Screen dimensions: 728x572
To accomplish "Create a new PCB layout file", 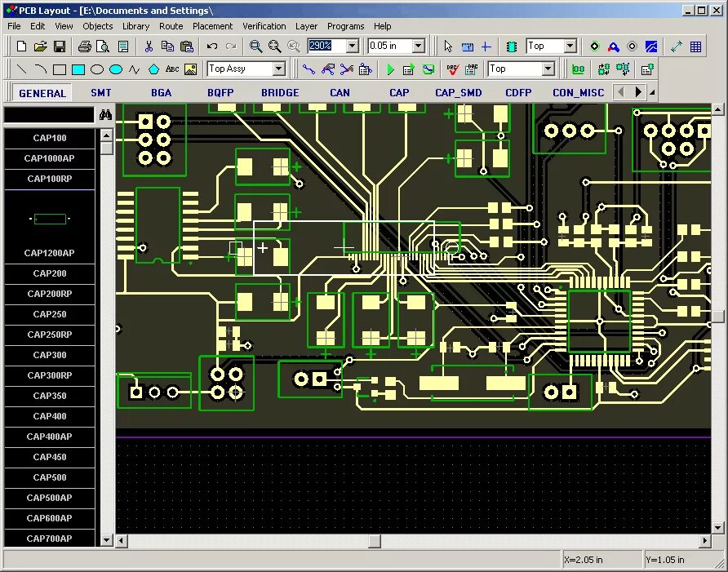I will pyautogui.click(x=21, y=46).
